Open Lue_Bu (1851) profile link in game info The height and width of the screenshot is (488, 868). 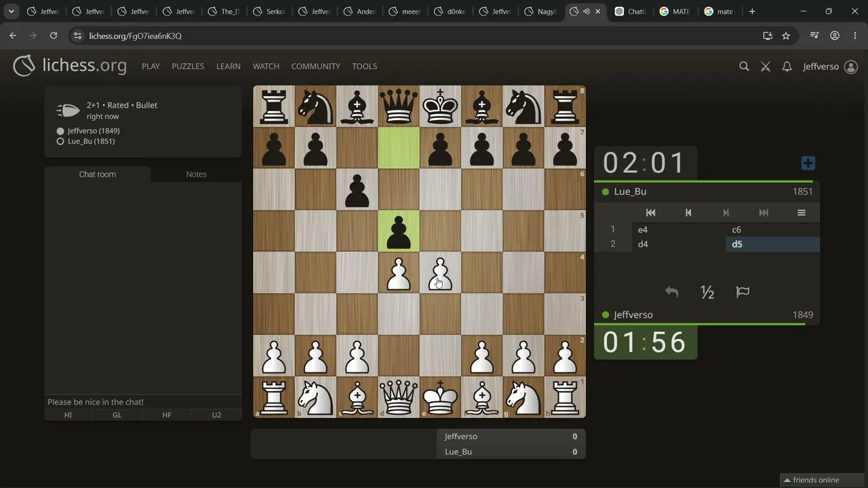pos(91,142)
